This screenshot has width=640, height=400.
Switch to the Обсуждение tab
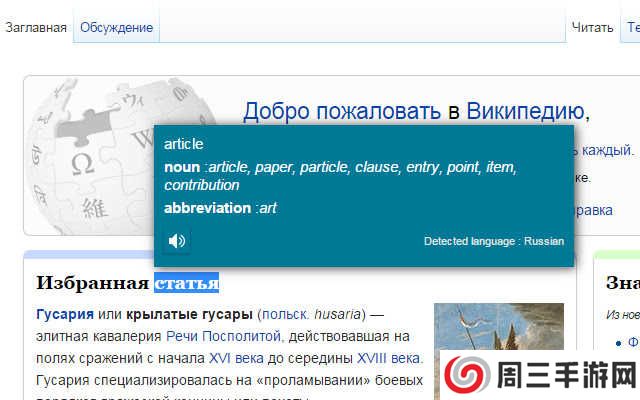[x=116, y=27]
